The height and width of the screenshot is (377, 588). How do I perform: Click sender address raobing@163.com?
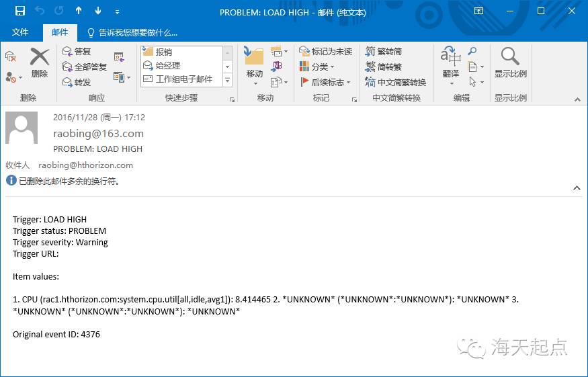98,134
